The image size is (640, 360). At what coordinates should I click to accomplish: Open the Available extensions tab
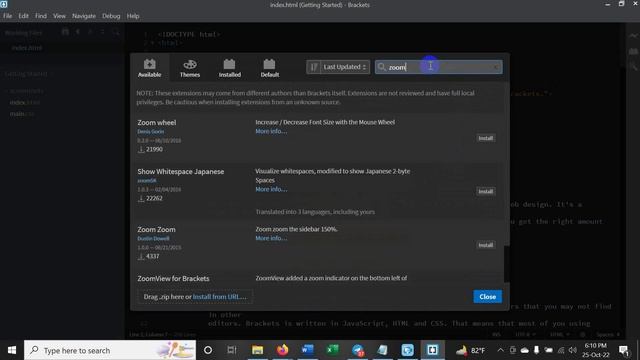(x=149, y=68)
